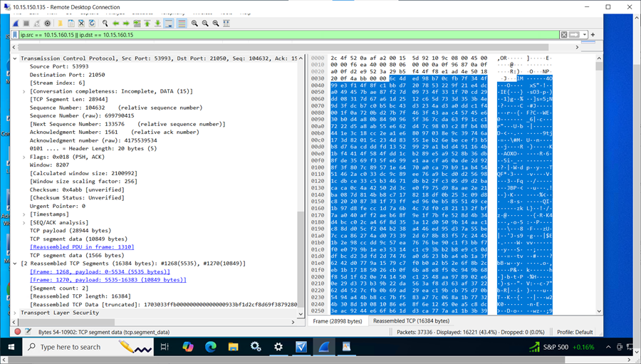Go back to the previous packet
The height and width of the screenshot is (364, 641).
click(x=115, y=24)
